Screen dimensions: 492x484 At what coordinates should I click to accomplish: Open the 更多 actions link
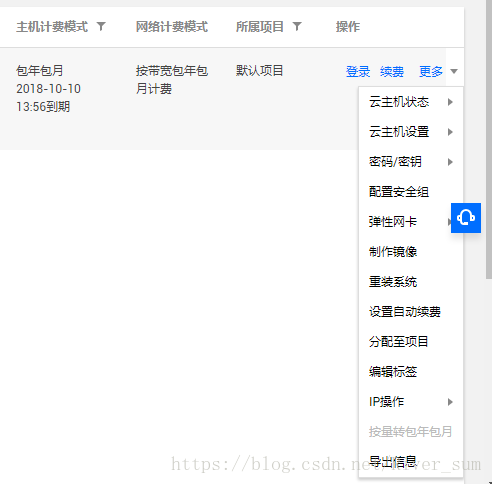(431, 71)
